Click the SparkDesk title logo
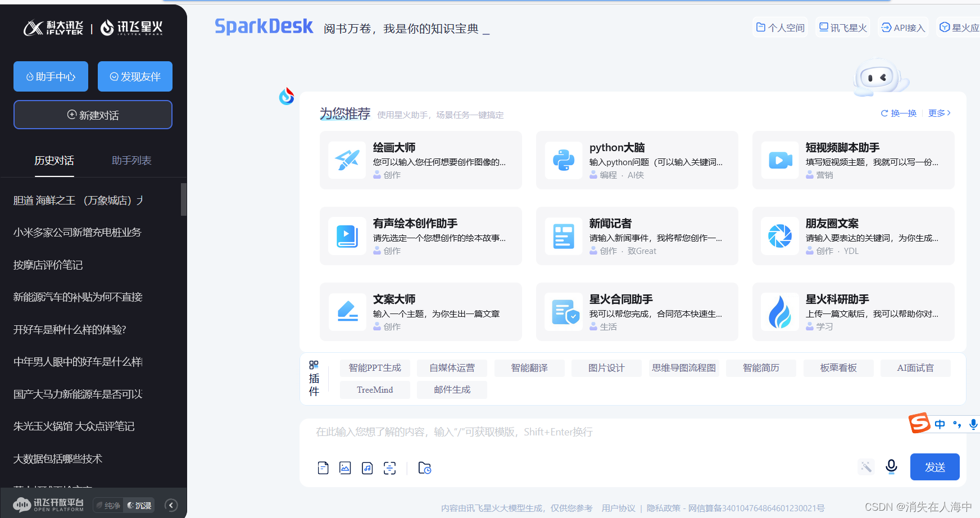Image resolution: width=980 pixels, height=518 pixels. click(x=264, y=26)
